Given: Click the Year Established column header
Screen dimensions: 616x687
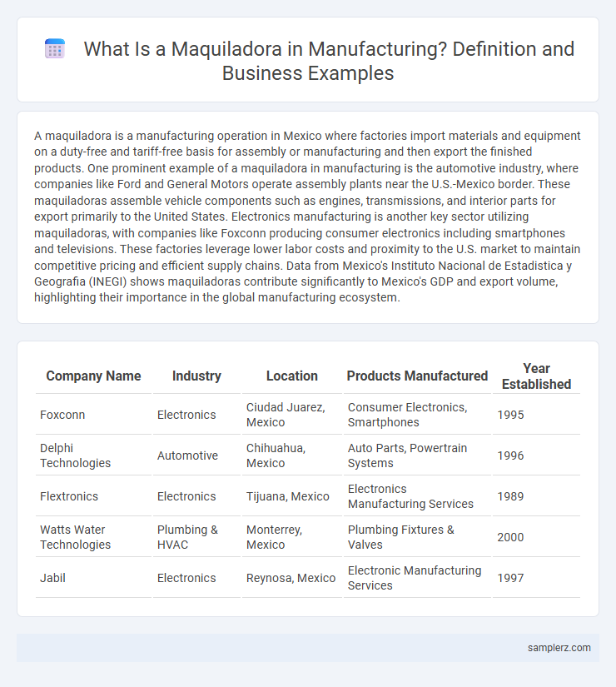Looking at the screenshot, I should [536, 376].
